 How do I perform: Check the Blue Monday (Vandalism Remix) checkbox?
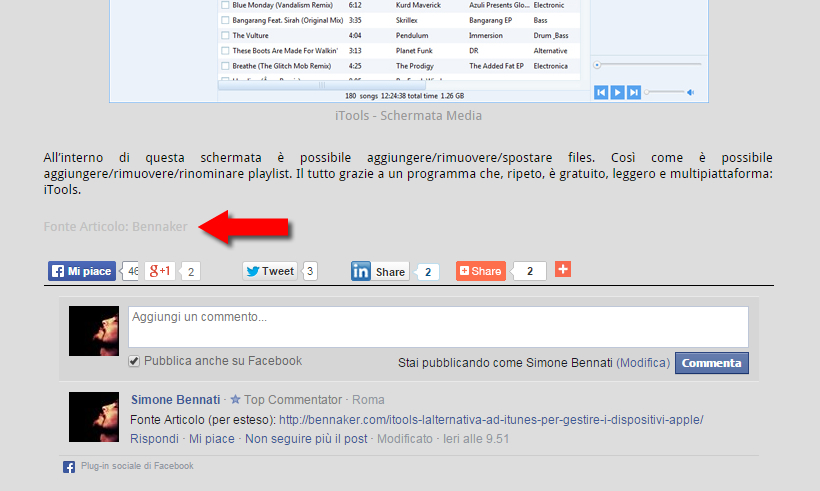[225, 5]
